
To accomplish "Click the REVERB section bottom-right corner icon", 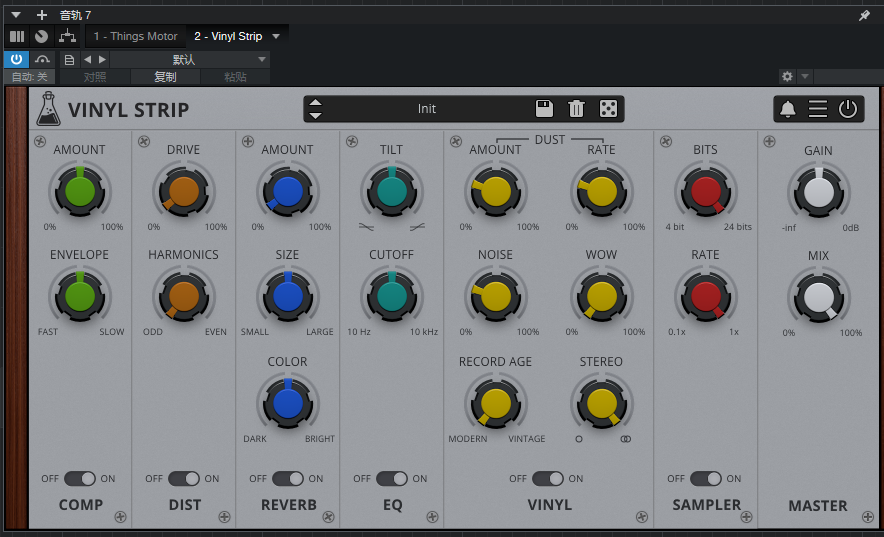I will [x=328, y=517].
